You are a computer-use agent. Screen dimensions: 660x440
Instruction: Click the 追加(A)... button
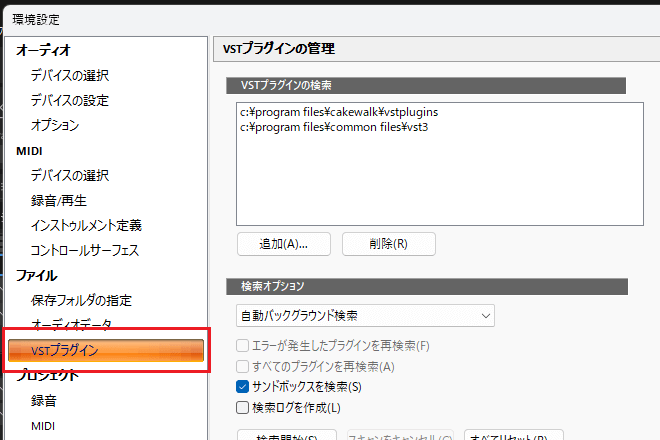[x=280, y=243]
